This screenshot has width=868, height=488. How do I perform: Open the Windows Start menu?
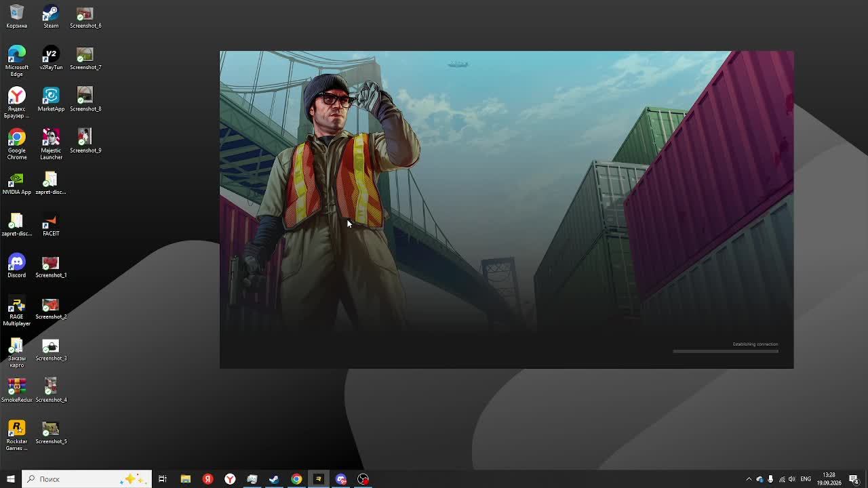(11, 479)
